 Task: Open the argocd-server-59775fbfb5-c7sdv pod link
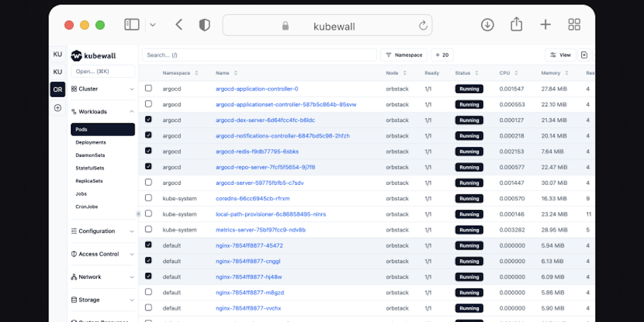(x=260, y=183)
